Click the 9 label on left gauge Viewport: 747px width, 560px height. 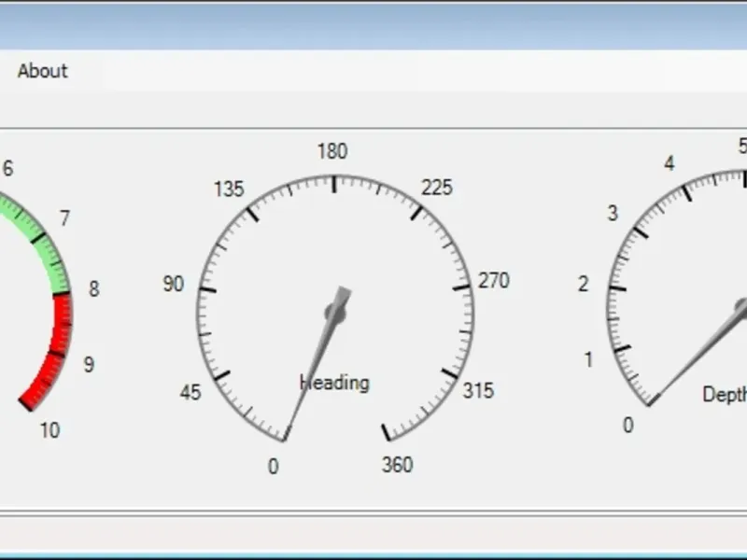coord(89,365)
